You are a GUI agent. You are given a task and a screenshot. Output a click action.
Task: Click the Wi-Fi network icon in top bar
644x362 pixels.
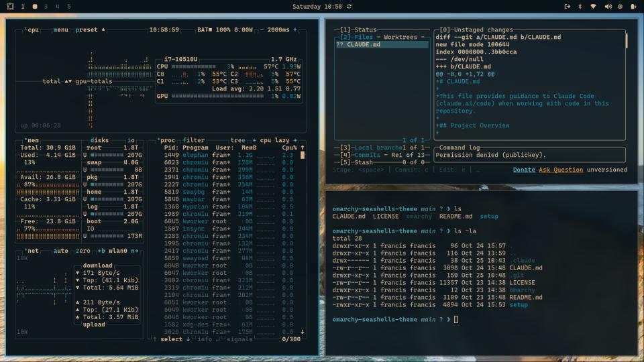tap(594, 7)
